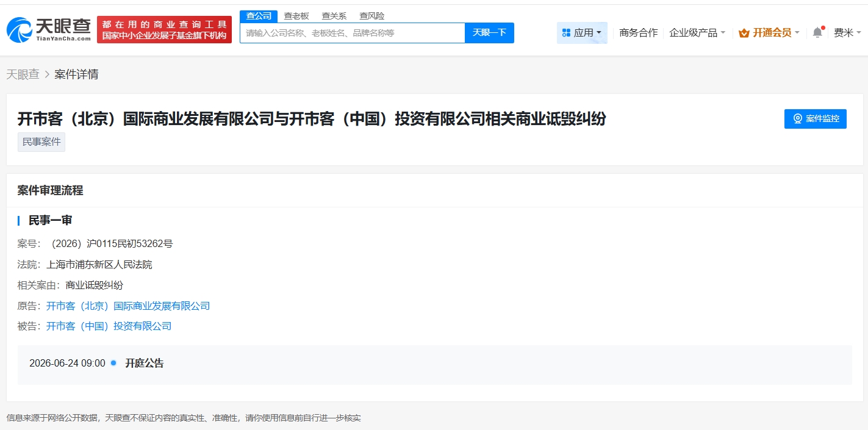Viewport: 868px width, 430px height.
Task: Select the 查风险 search tab
Action: point(372,16)
